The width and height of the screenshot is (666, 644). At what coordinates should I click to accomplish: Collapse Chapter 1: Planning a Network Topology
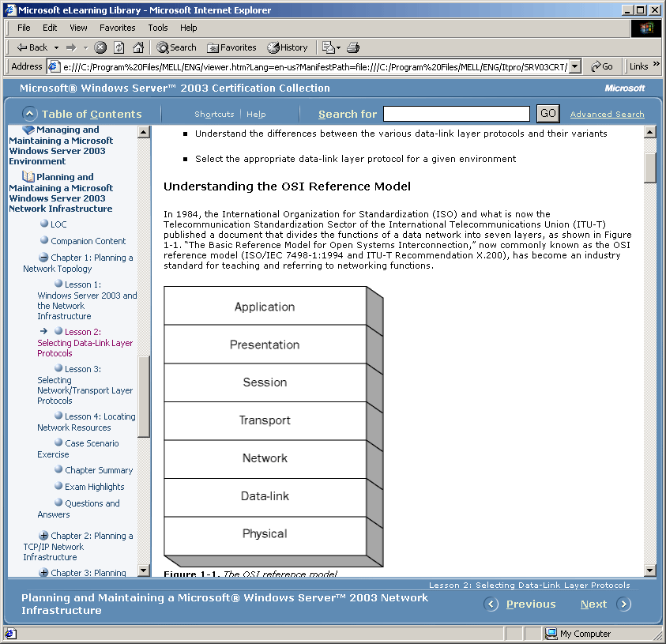43,258
